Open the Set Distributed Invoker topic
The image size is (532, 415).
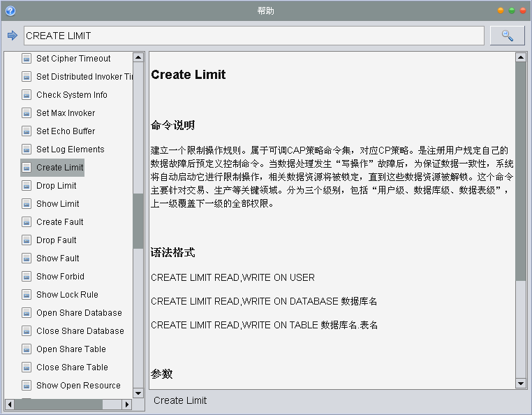84,76
